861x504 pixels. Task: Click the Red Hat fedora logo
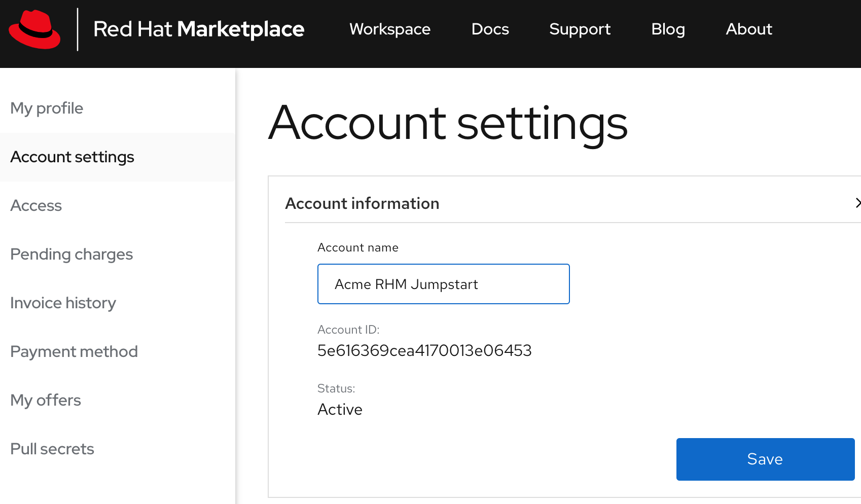pyautogui.click(x=34, y=29)
